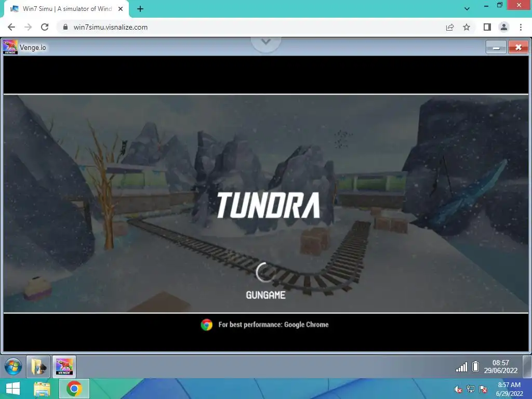532x399 pixels.
Task: Minimize the Chrome browser window
Action: pos(486,5)
